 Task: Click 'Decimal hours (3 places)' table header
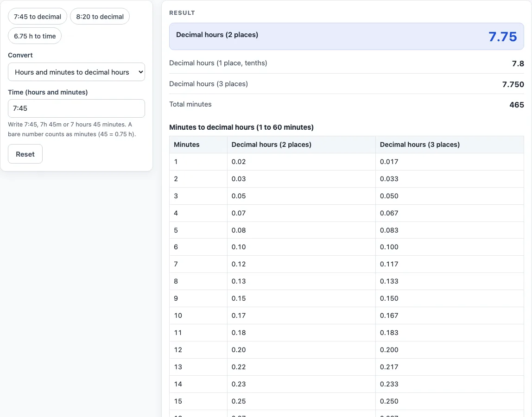point(450,145)
